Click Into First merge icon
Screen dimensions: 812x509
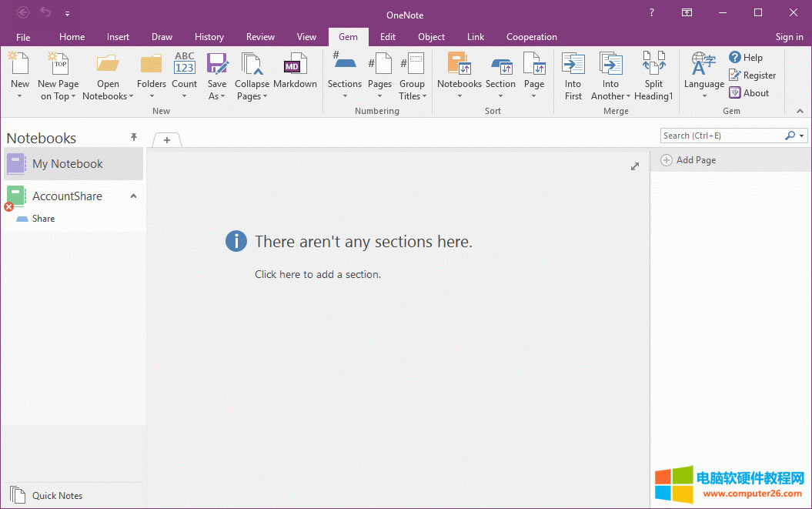point(573,65)
